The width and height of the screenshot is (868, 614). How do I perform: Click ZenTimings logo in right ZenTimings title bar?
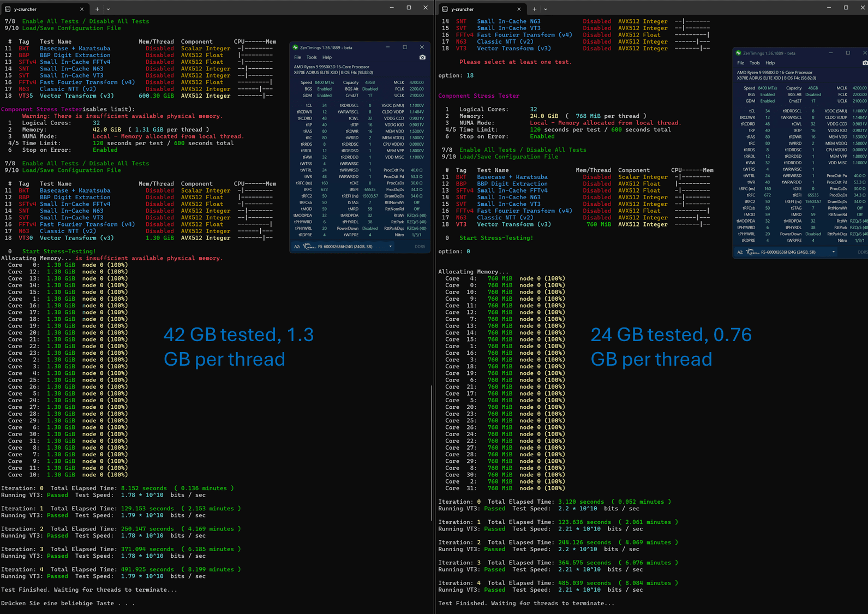coord(739,53)
